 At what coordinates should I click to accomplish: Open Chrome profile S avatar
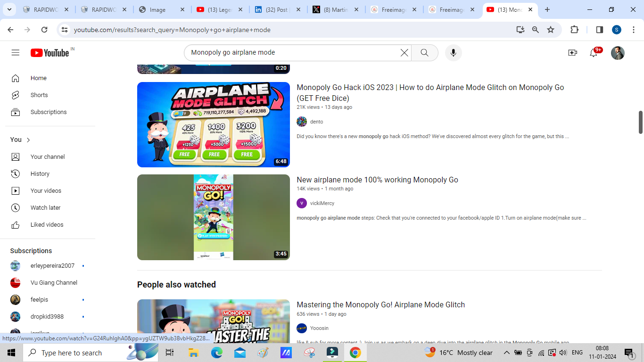tap(617, 30)
